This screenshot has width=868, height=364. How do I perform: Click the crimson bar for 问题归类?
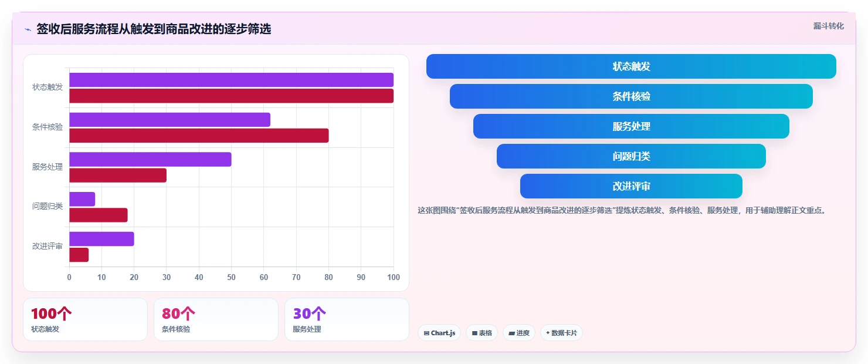98,215
